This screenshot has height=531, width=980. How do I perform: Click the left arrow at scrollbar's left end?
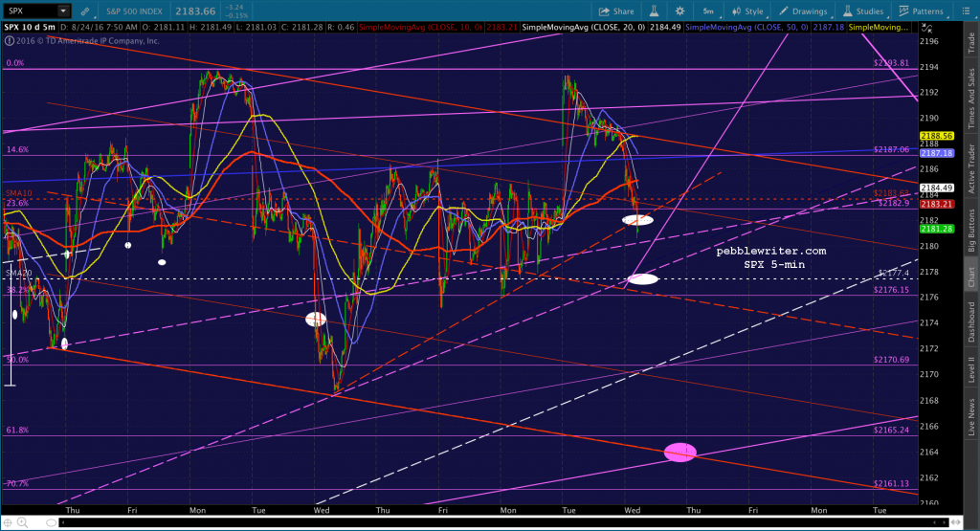click(x=62, y=522)
